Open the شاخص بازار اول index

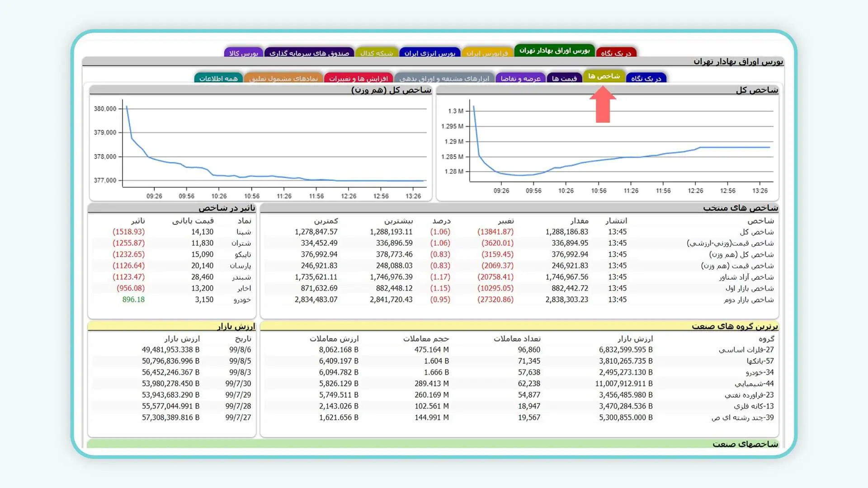tap(750, 288)
